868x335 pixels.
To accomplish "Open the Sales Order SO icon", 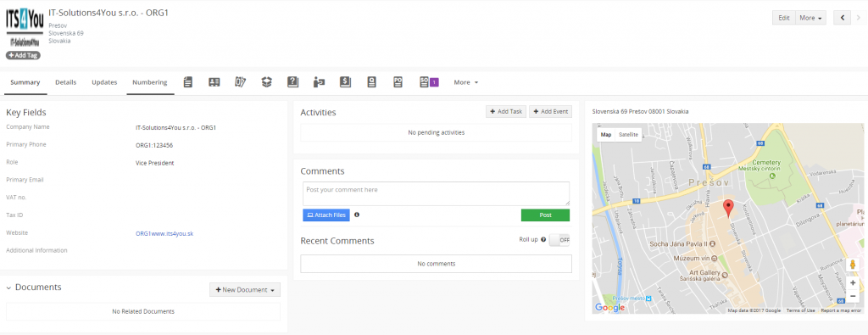I will point(424,82).
